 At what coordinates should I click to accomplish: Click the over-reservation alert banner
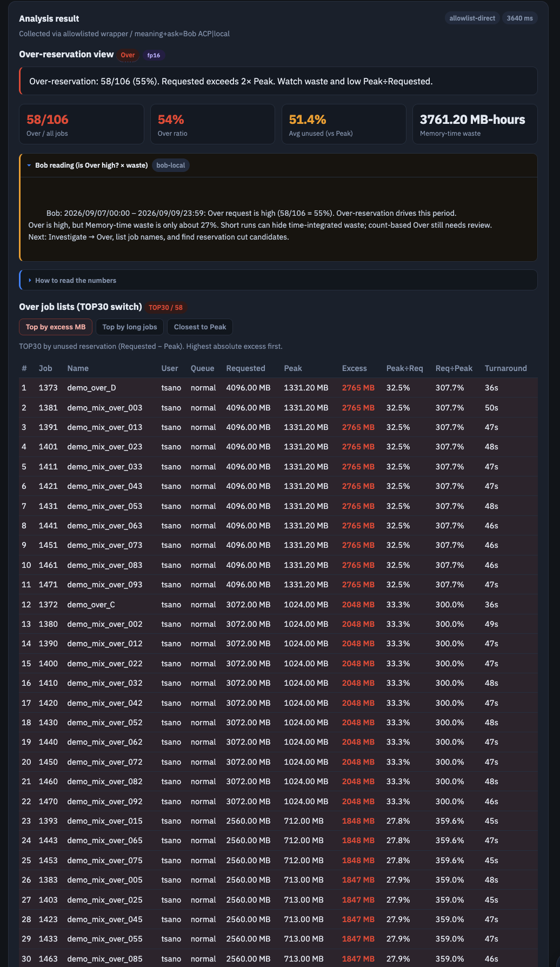tap(278, 81)
